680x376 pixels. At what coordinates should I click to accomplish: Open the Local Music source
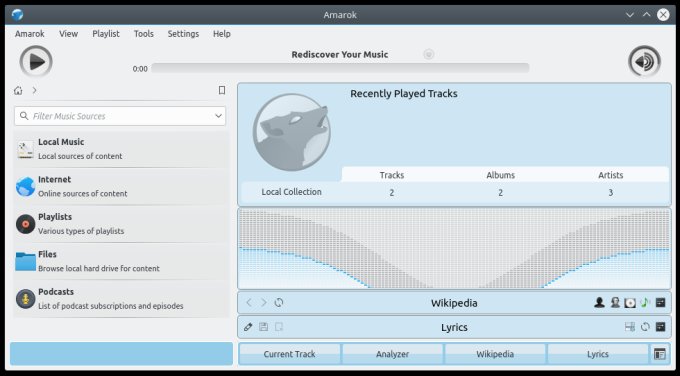tap(121, 149)
